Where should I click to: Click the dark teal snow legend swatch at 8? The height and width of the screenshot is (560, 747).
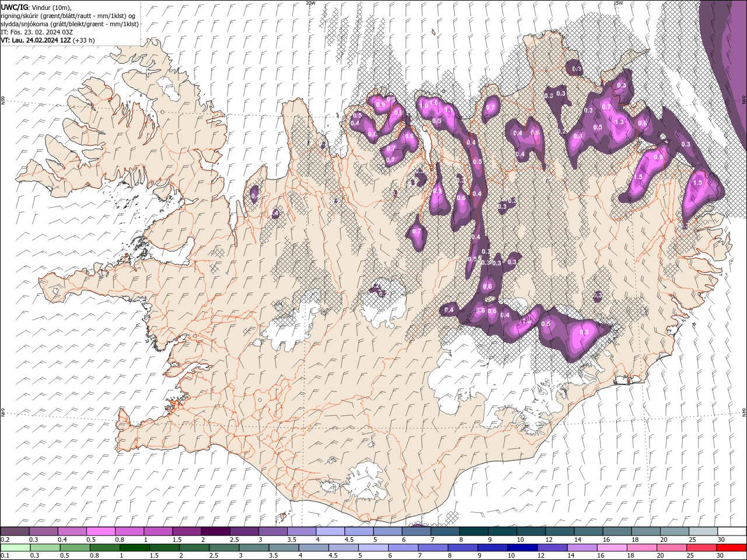click(x=474, y=531)
